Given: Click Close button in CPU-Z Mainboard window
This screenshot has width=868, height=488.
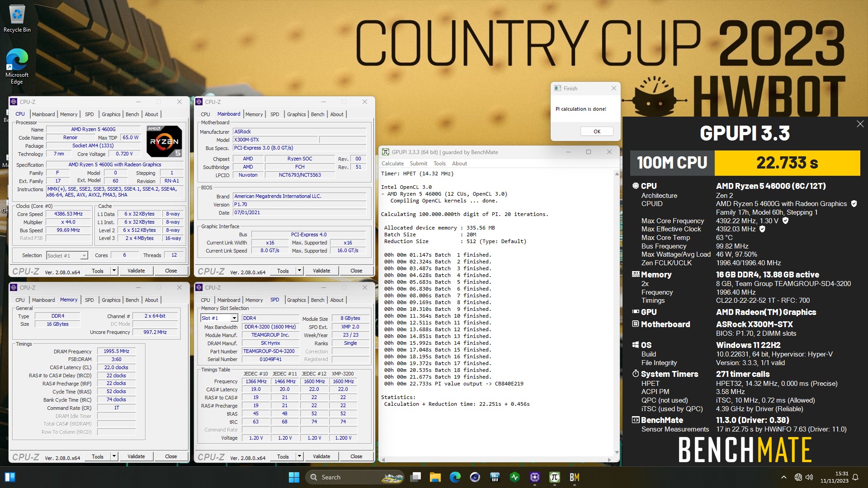Looking at the screenshot, I should 356,271.
